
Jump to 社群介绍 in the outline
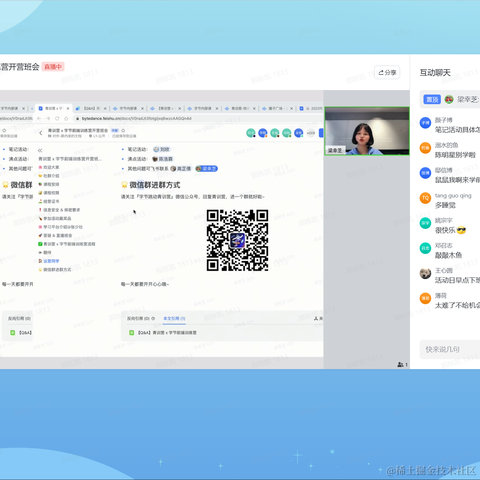[49, 176]
